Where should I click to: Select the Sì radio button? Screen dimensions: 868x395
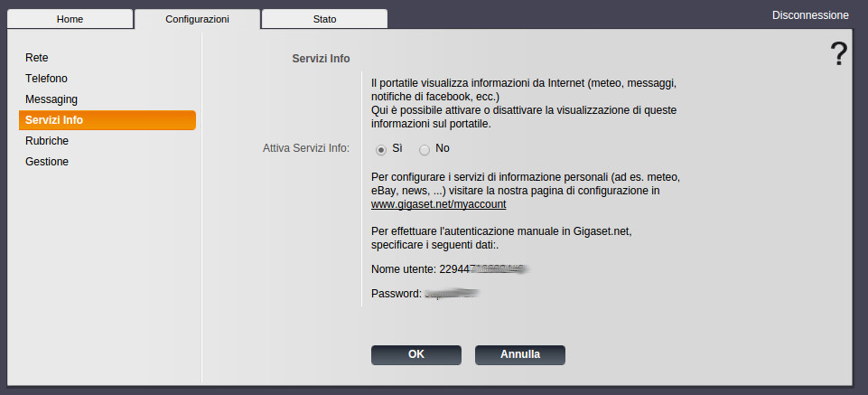coord(381,149)
